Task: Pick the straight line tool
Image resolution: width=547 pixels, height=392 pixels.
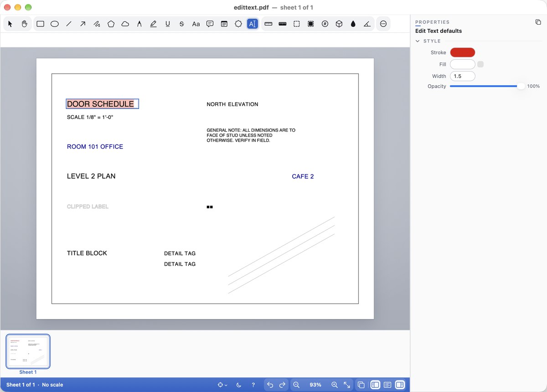Action: pos(68,24)
